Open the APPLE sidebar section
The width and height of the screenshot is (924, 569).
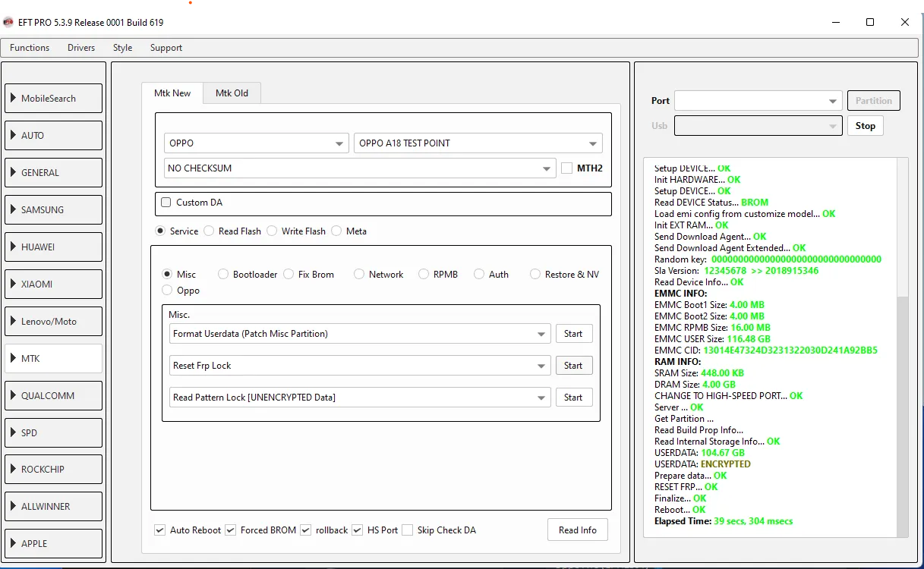coord(53,543)
